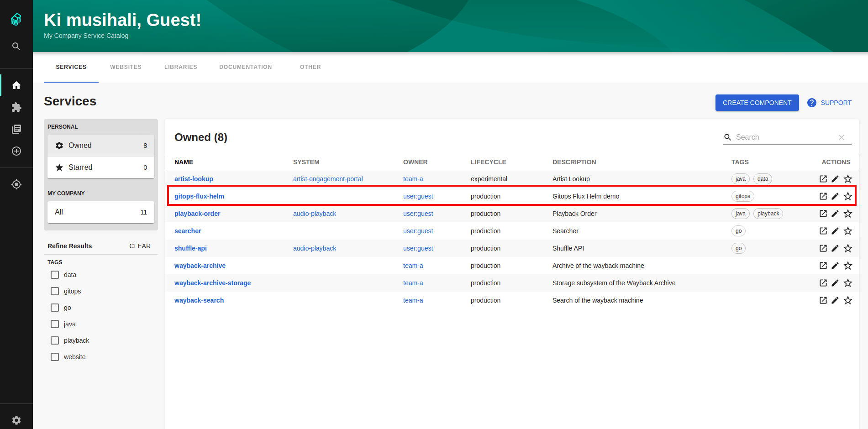The image size is (868, 429).
Task: Select the Owned filter
Action: (x=101, y=146)
